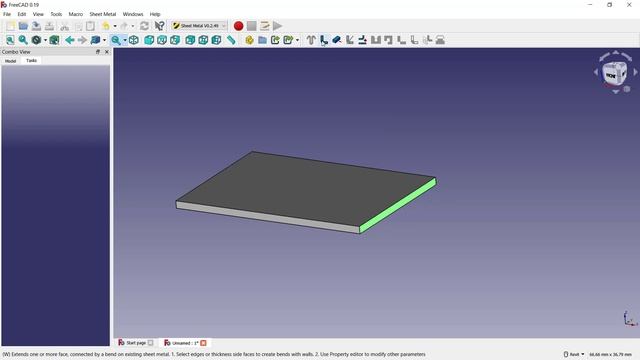The height and width of the screenshot is (360, 640).
Task: Click the Undo arrow icon
Action: point(106,26)
